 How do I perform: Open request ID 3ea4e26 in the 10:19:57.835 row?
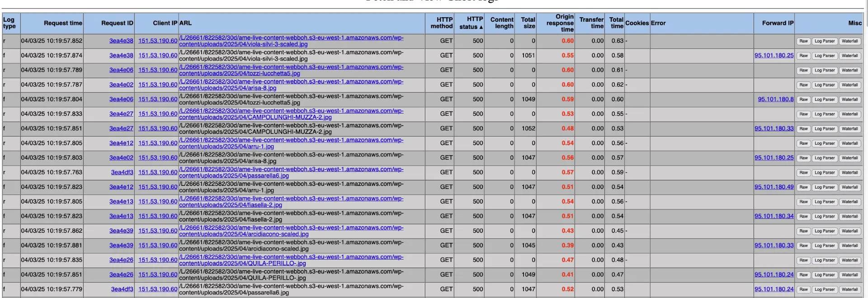(x=121, y=260)
